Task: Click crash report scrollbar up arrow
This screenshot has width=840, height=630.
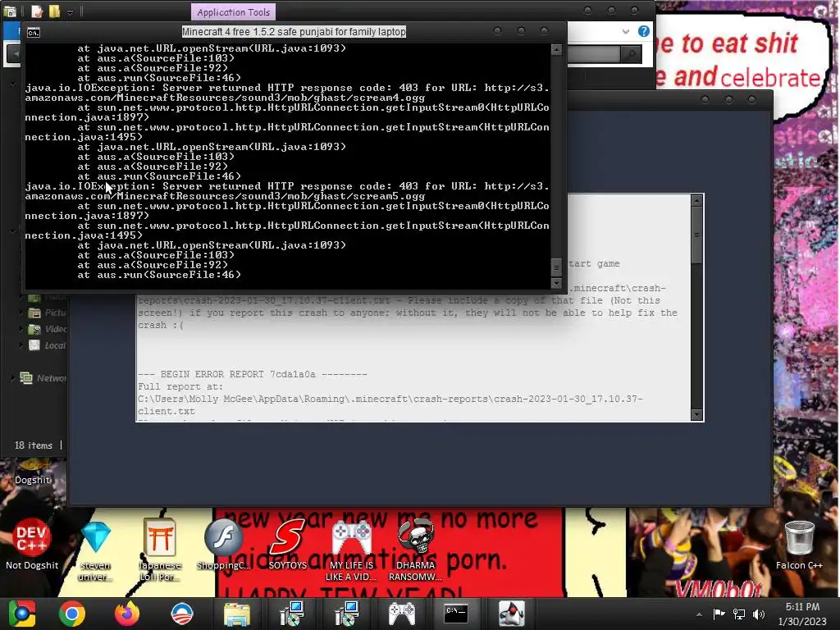Action: [696, 200]
